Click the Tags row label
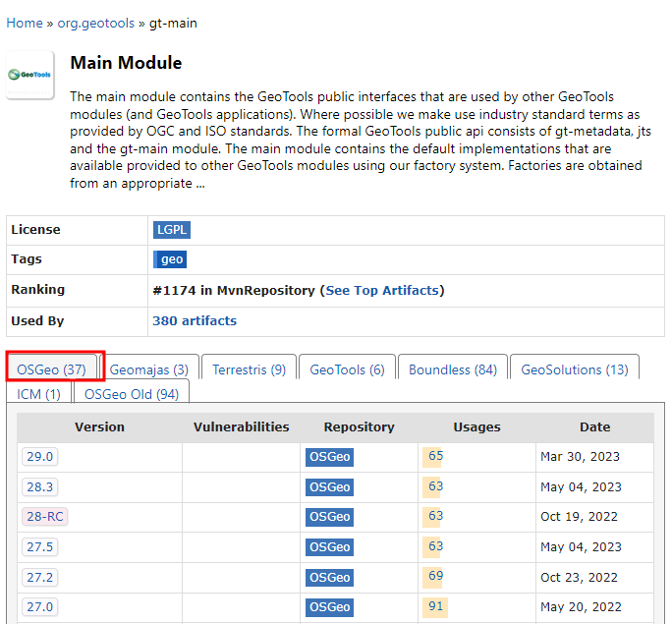This screenshot has height=624, width=672. pyautogui.click(x=27, y=258)
